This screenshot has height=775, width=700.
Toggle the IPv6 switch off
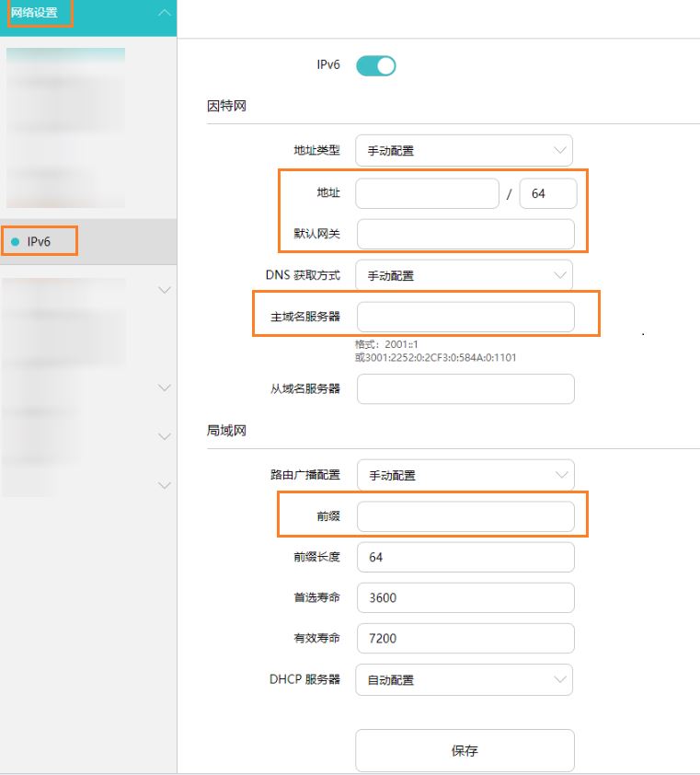[x=376, y=64]
